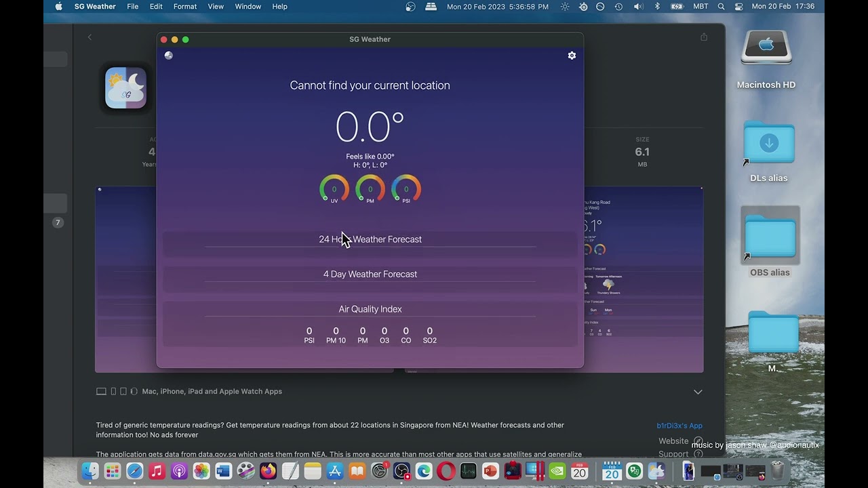The height and width of the screenshot is (488, 868).
Task: Click SG Weather app icon in App Store
Action: (126, 88)
